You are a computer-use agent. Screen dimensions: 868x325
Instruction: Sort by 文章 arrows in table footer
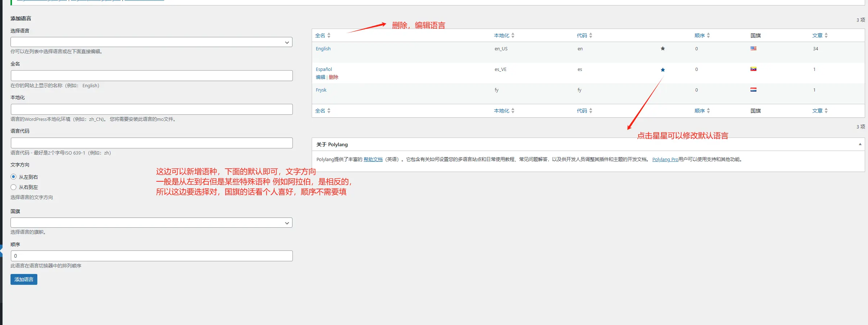pyautogui.click(x=826, y=111)
